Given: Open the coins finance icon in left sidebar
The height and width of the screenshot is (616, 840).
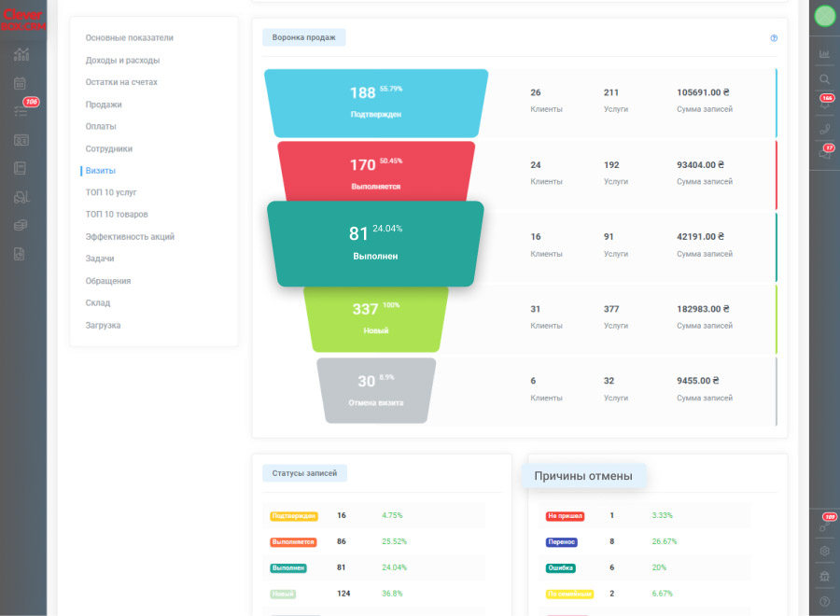Looking at the screenshot, I should 21,225.
